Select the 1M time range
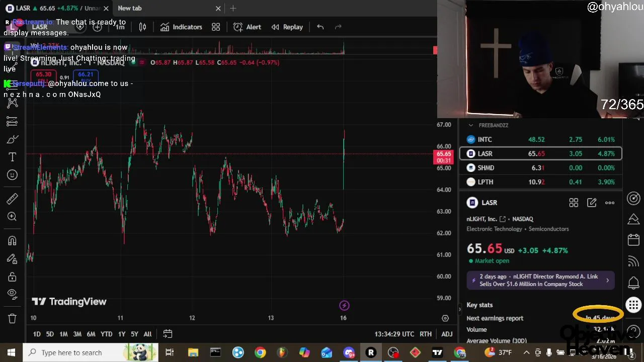644x362 pixels. 63,334
